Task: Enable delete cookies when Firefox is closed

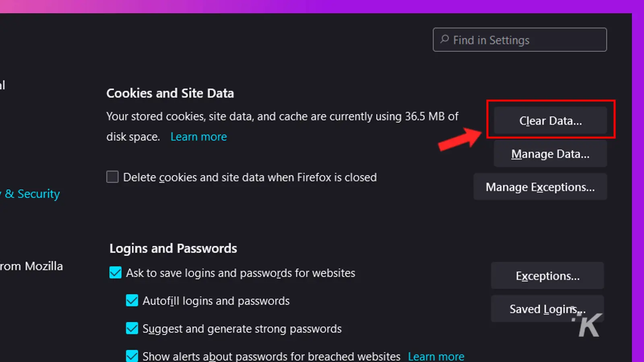Action: pos(112,177)
